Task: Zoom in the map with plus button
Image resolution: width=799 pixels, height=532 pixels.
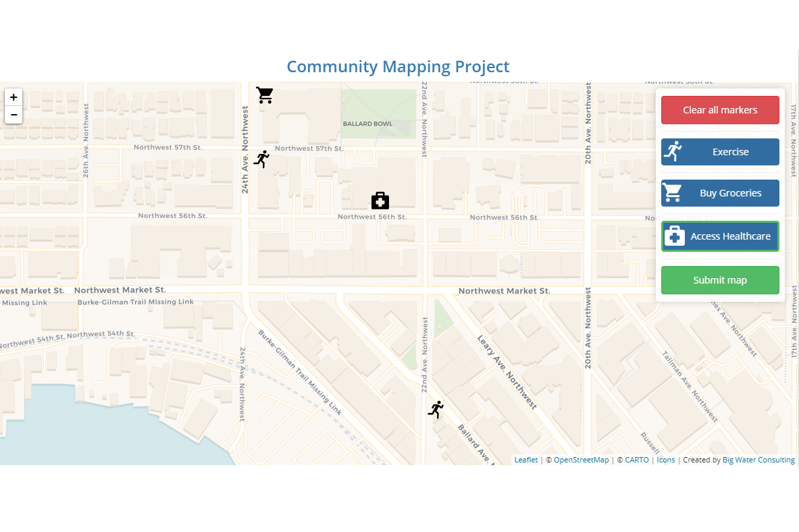Action: pyautogui.click(x=14, y=97)
